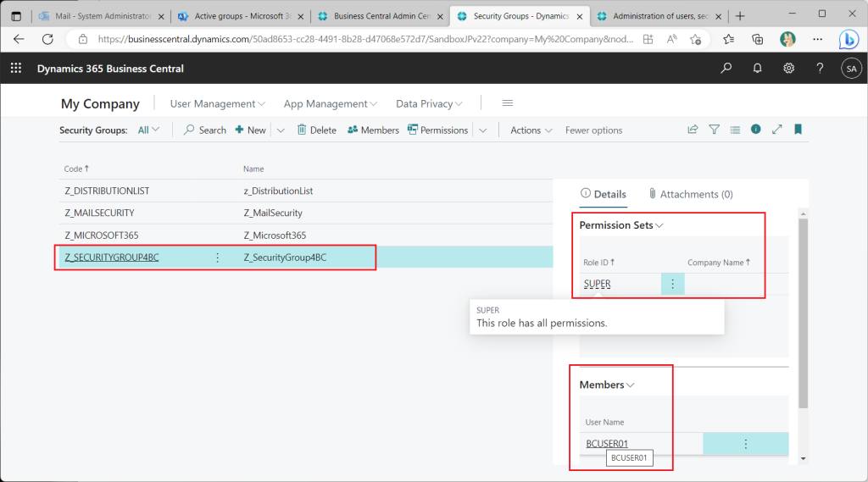Viewport: 868px width, 482px height.
Task: Expand the Data Privacy menu
Action: 429,103
